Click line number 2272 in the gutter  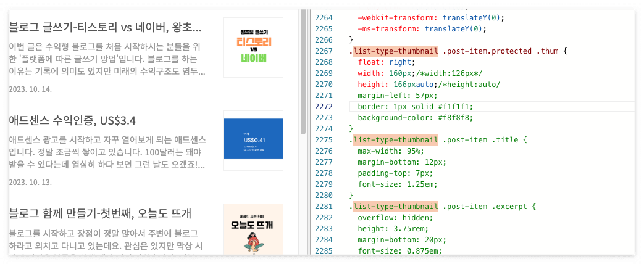[x=324, y=107]
